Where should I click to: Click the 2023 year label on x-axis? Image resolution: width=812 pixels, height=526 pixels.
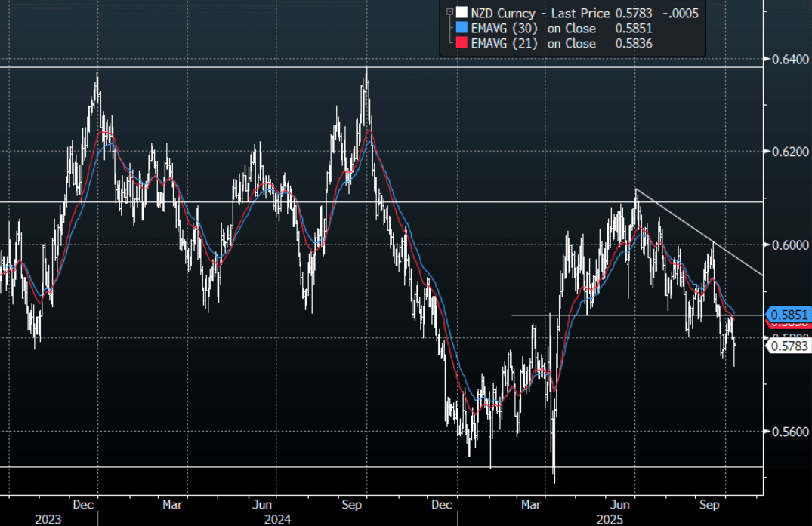pos(48,518)
